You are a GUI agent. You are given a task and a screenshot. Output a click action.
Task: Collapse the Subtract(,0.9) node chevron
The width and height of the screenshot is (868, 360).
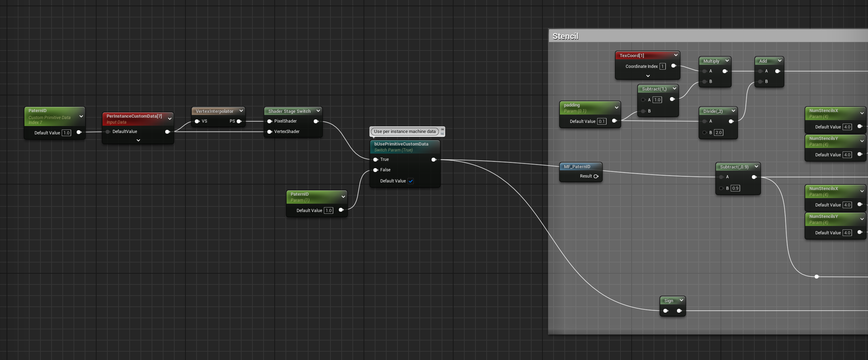click(756, 166)
